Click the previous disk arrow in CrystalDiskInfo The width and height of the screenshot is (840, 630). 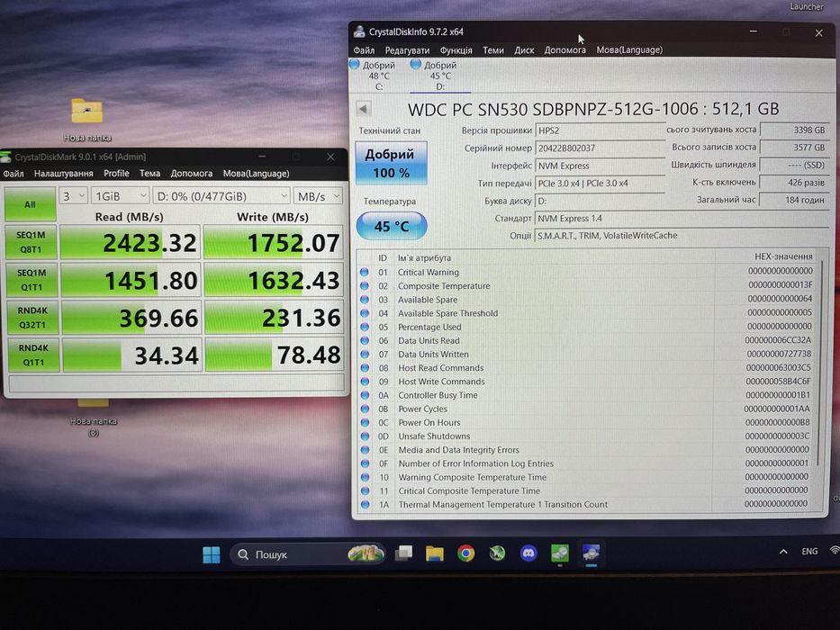(364, 109)
